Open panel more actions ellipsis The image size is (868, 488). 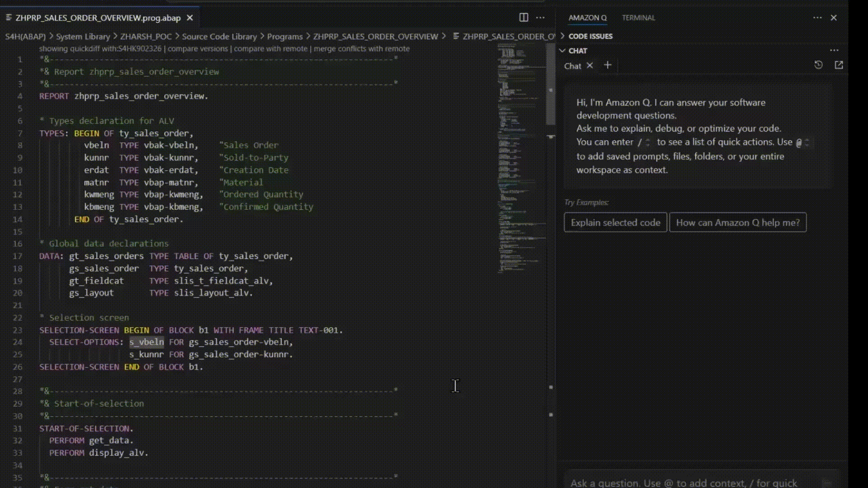(x=817, y=18)
